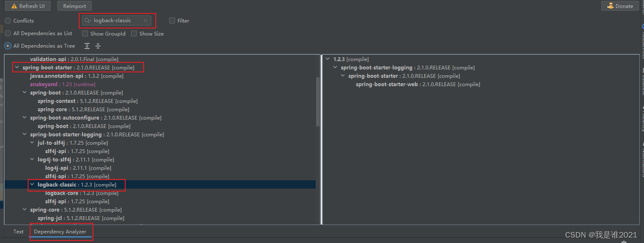Screen dimensions: 644x243
Task: Select All Dependencies as List mode
Action: pyautogui.click(x=7, y=33)
